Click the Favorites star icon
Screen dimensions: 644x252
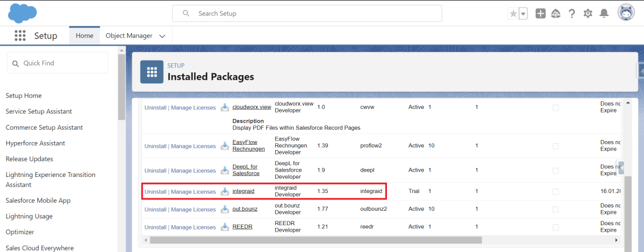[513, 13]
